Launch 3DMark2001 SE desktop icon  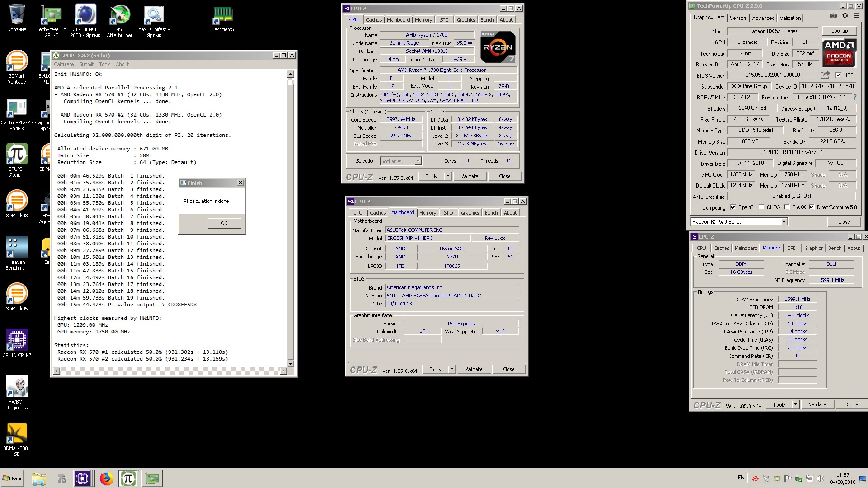(x=17, y=440)
